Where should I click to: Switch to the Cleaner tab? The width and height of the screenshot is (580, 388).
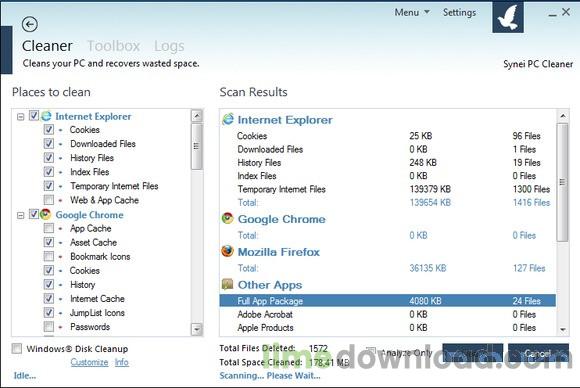pos(47,46)
